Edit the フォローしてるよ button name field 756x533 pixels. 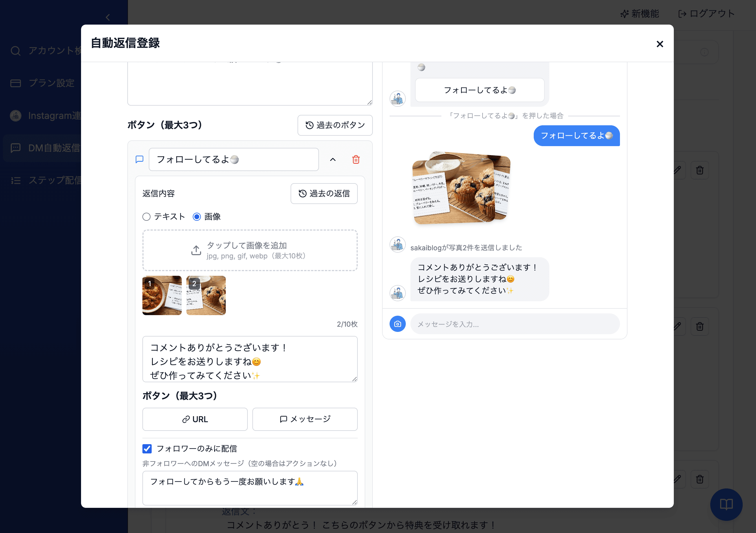coord(234,160)
